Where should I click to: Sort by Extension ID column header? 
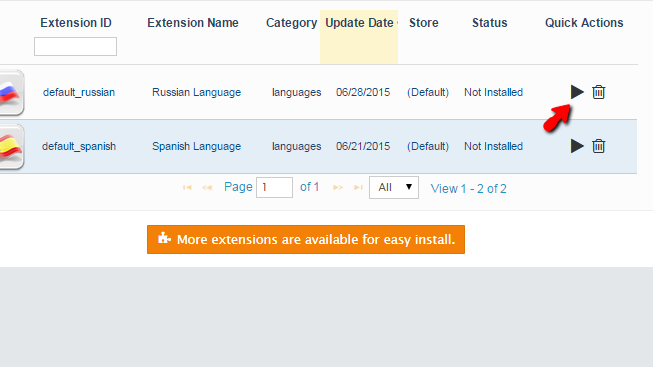(x=76, y=22)
